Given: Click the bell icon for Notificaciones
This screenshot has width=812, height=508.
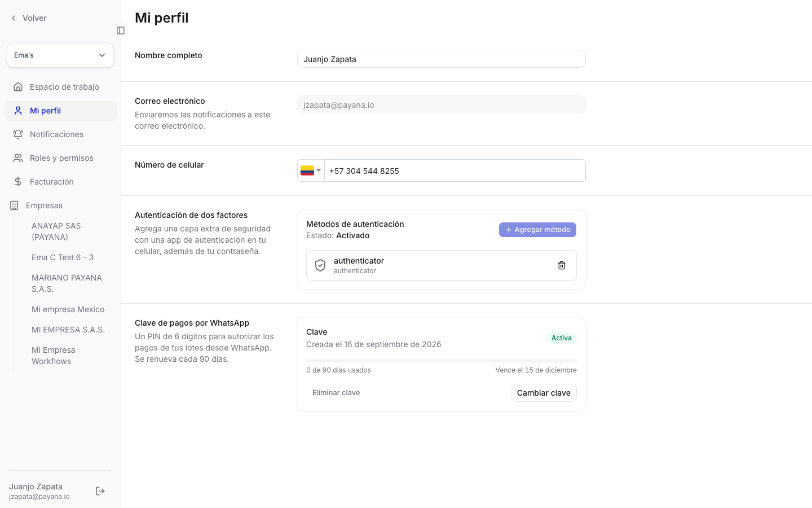Looking at the screenshot, I should point(18,134).
